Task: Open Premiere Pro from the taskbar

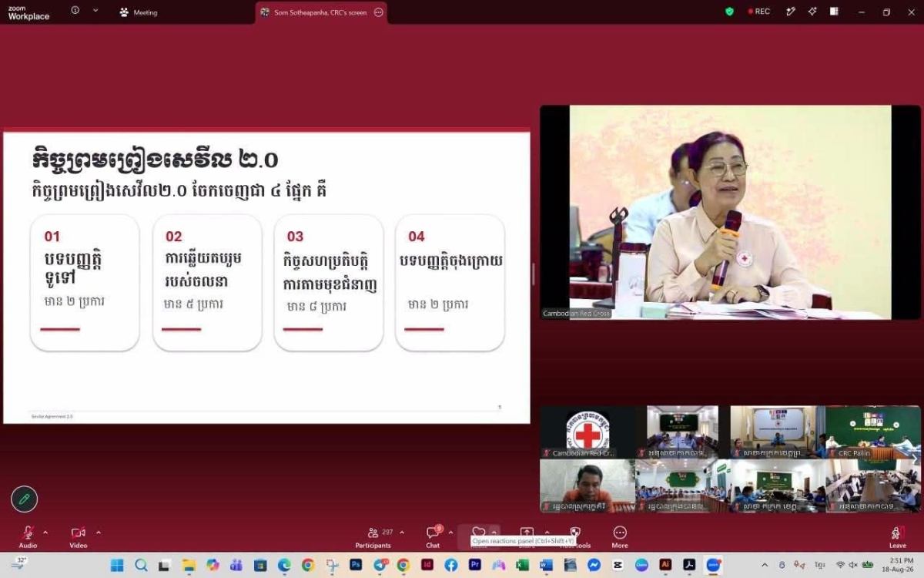Action: click(x=475, y=565)
